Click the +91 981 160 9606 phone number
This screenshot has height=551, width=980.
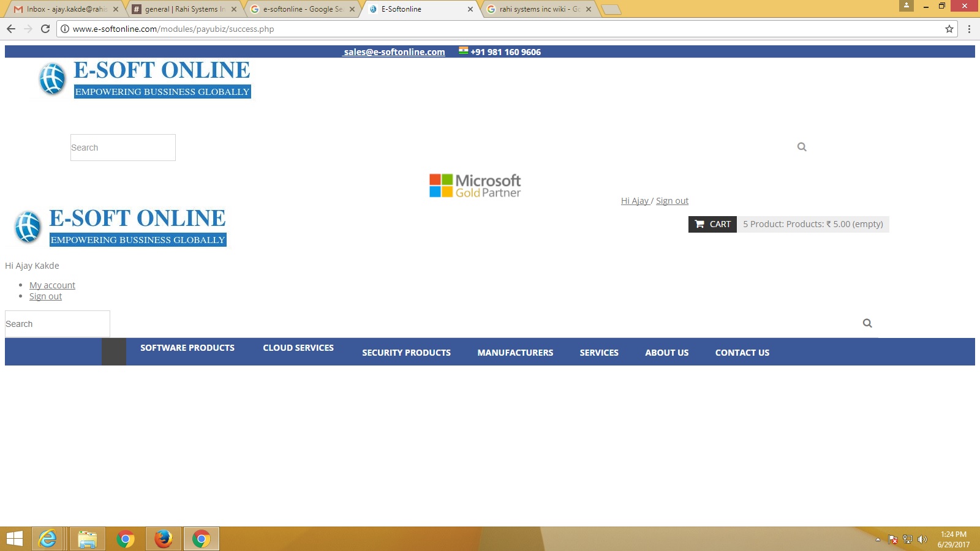point(505,52)
